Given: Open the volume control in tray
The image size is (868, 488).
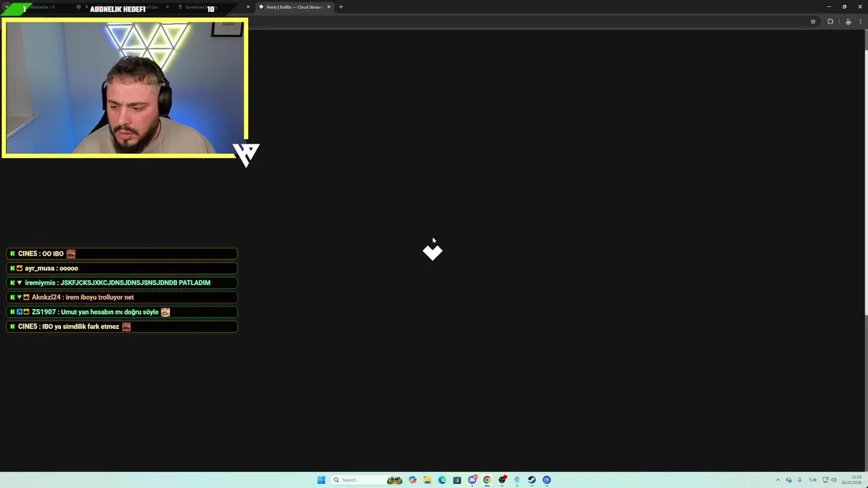Looking at the screenshot, I should (833, 480).
